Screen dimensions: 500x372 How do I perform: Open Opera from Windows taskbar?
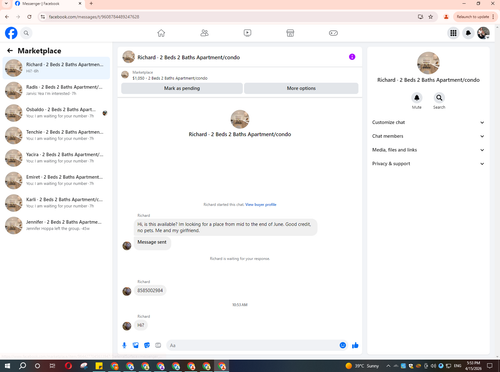pyautogui.click(x=68, y=366)
